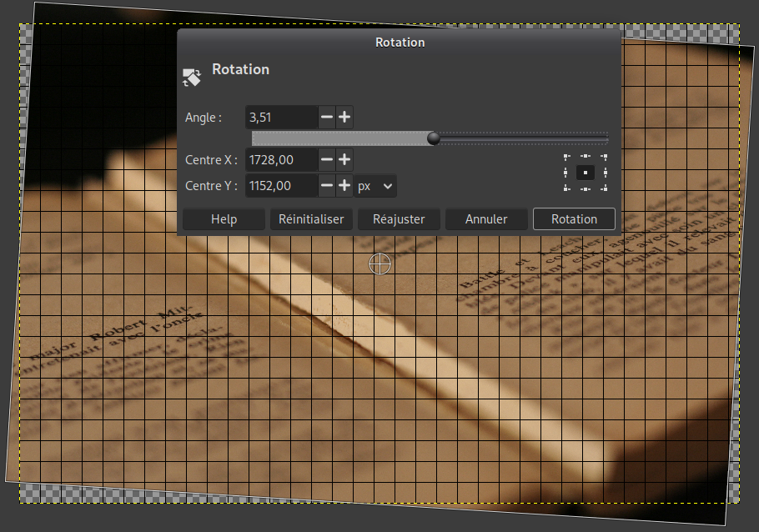Decrease Angle with the minus button
This screenshot has width=759, height=532.
(x=327, y=118)
